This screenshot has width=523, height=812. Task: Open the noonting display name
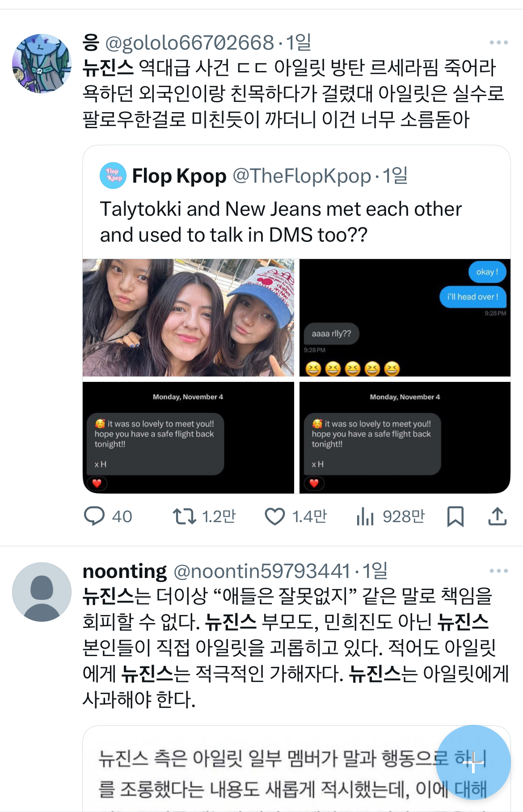tap(125, 571)
